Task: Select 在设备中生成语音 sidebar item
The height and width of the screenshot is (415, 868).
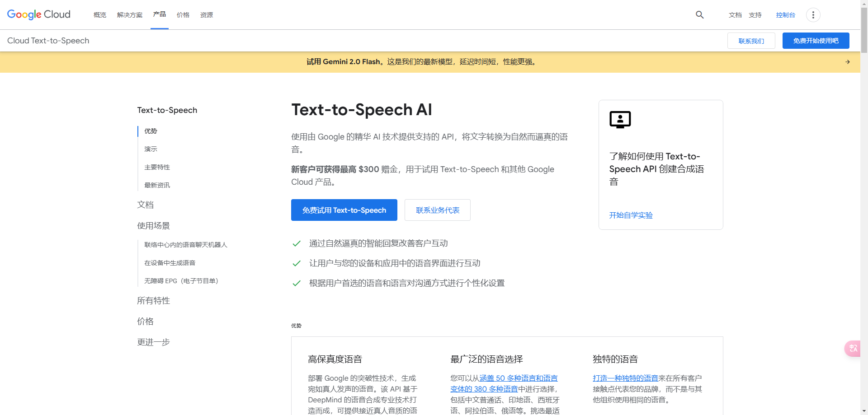Action: pos(170,263)
